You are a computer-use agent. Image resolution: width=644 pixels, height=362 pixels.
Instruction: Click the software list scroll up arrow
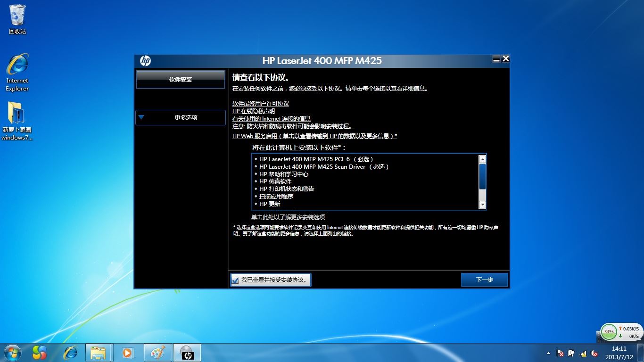482,159
